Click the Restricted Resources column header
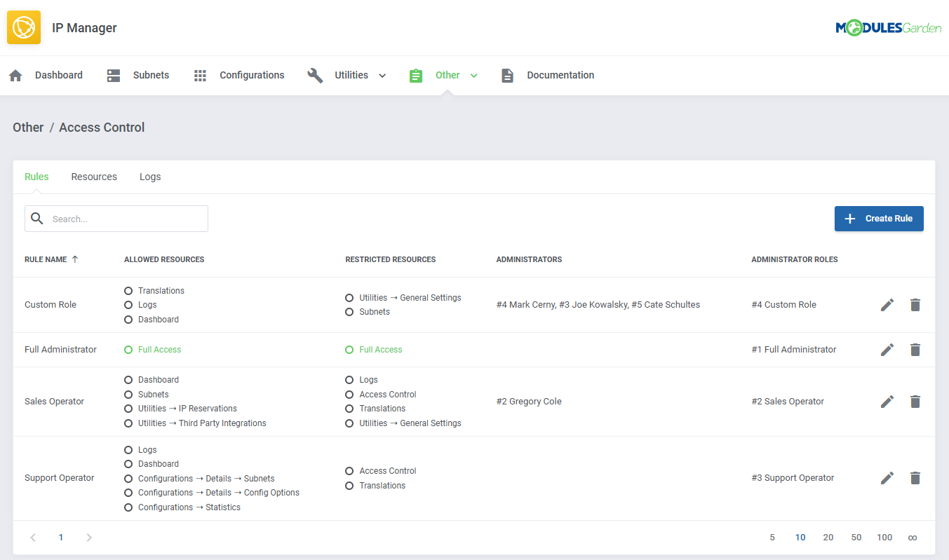Viewport: 949px width, 560px height. [x=391, y=259]
